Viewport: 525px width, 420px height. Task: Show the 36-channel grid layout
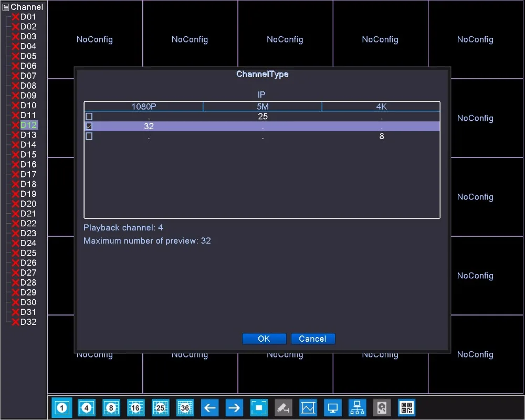pos(185,407)
